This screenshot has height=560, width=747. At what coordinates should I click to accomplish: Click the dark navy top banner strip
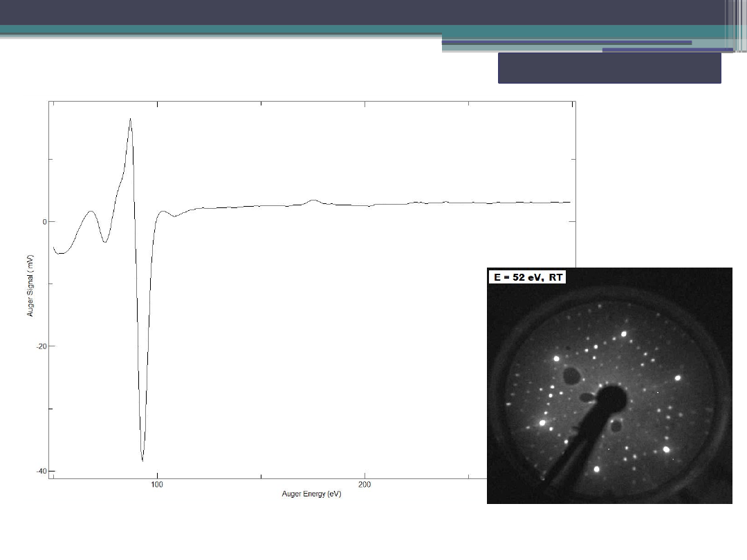[346, 12]
